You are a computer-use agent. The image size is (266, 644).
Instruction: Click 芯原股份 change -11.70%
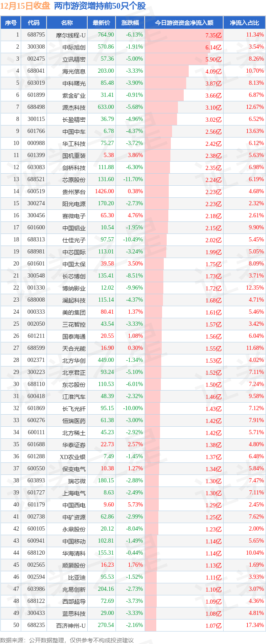[133, 179]
